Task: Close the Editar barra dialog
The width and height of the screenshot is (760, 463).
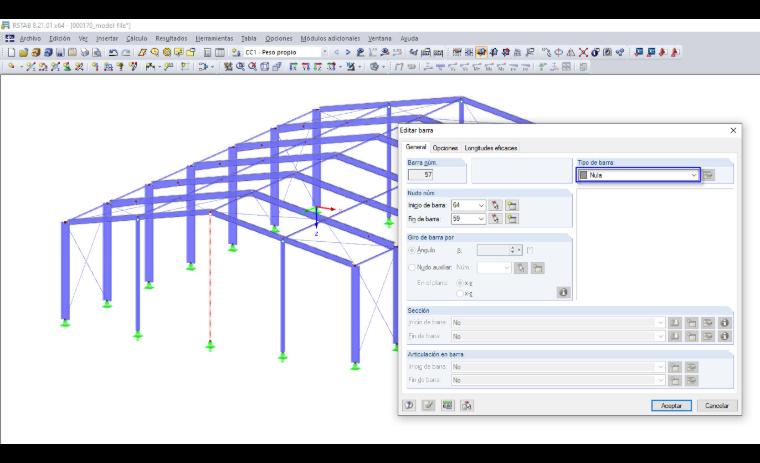Action: (x=733, y=130)
